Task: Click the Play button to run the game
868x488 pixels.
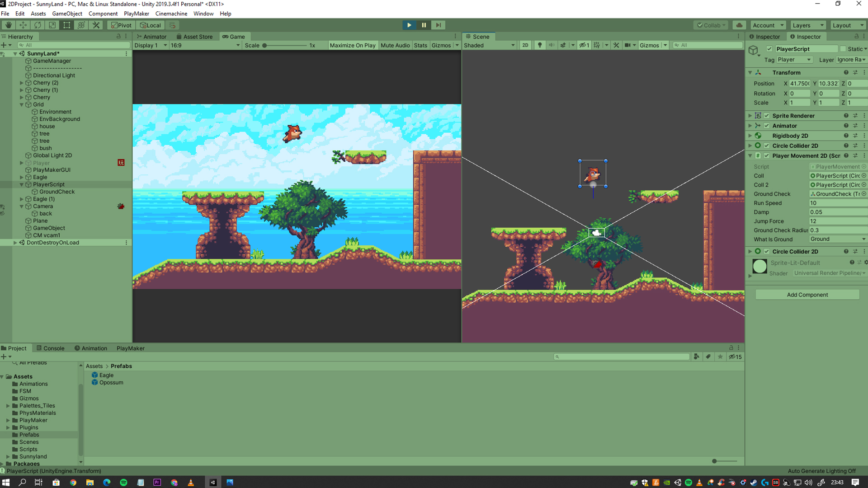Action: (x=408, y=25)
